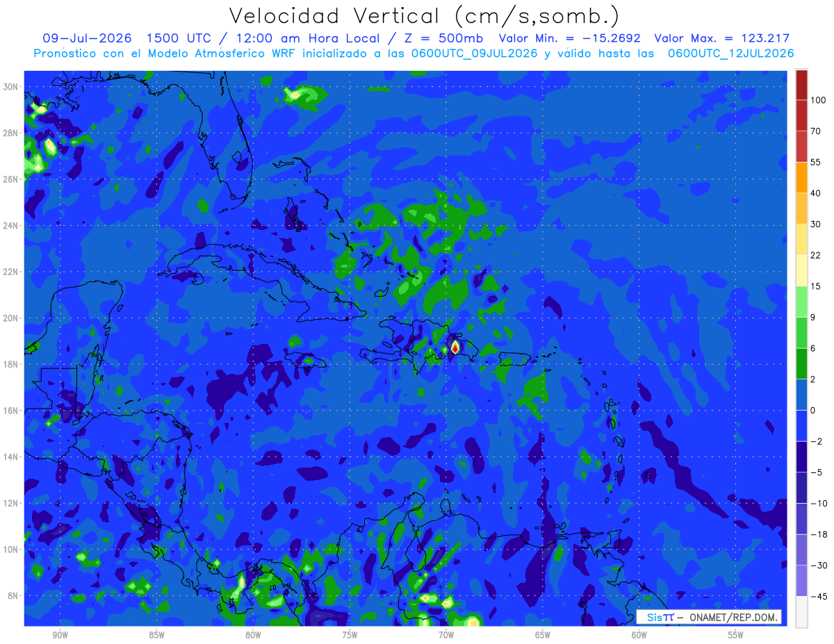834x644 pixels.
Task: Click the '22N' latitude label
Action: pos(12,272)
